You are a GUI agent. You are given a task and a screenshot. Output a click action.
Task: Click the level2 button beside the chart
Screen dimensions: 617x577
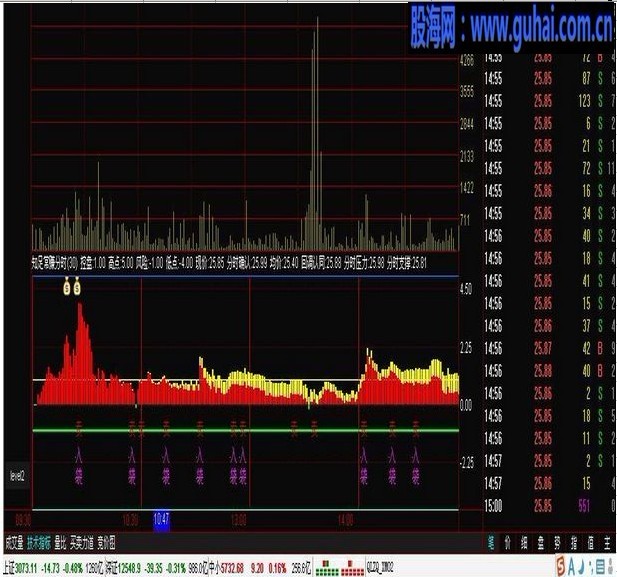click(x=17, y=476)
